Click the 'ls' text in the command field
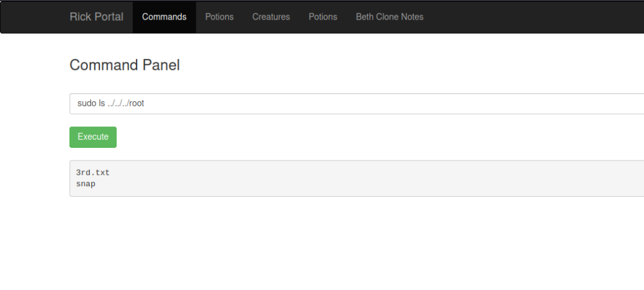The height and width of the screenshot is (290, 644). click(101, 104)
